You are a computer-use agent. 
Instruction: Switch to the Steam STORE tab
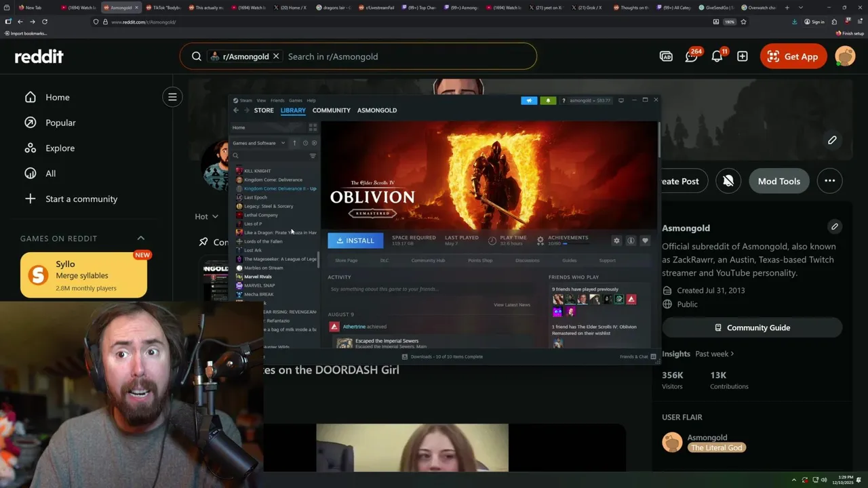point(264,110)
